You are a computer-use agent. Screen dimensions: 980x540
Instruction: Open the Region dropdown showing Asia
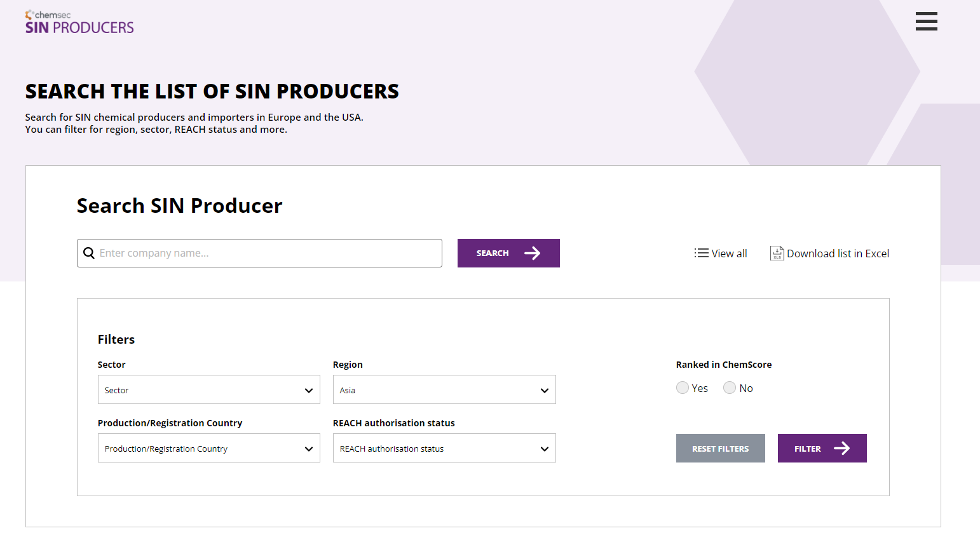tap(444, 389)
